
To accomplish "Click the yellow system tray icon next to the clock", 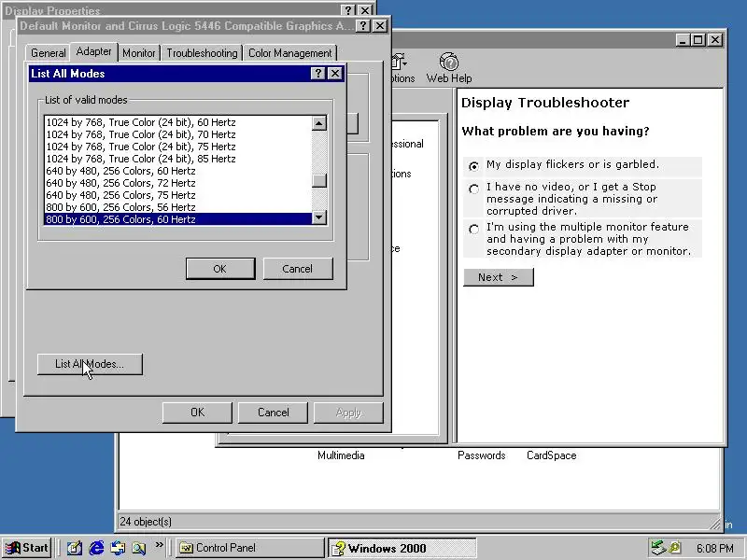I will [675, 548].
